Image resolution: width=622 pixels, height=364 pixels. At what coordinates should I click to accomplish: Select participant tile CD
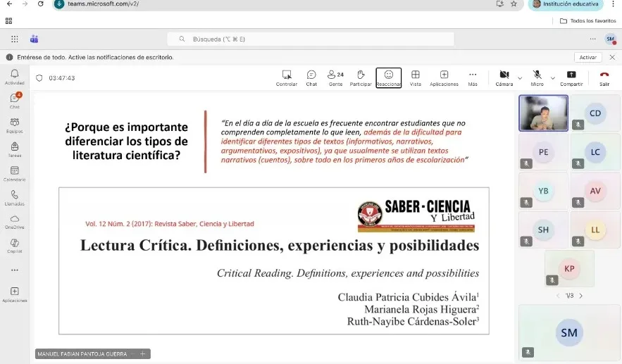(595, 113)
